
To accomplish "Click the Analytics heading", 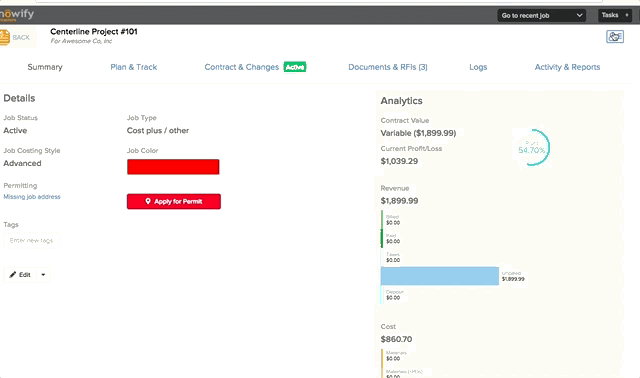I will pyautogui.click(x=402, y=101).
